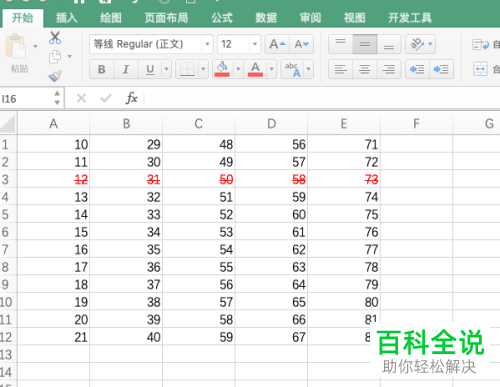Viewport: 500px width, 387px height.
Task: Select the Format Painter brush
Action: (x=55, y=76)
